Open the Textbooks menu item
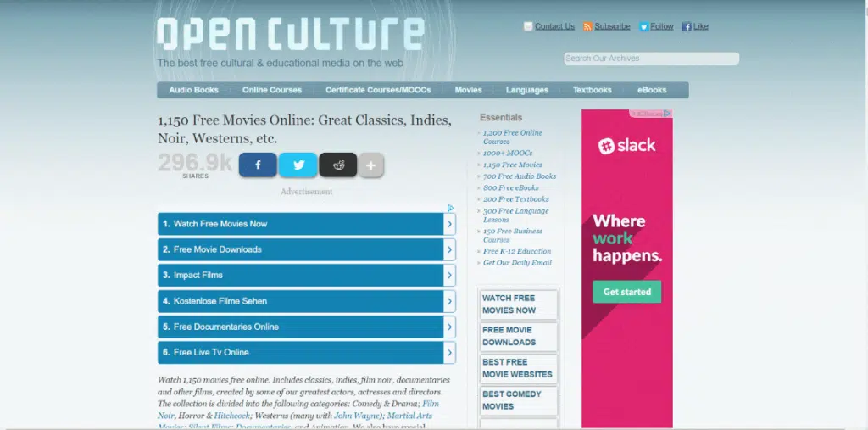The width and height of the screenshot is (868, 430). [x=592, y=90]
